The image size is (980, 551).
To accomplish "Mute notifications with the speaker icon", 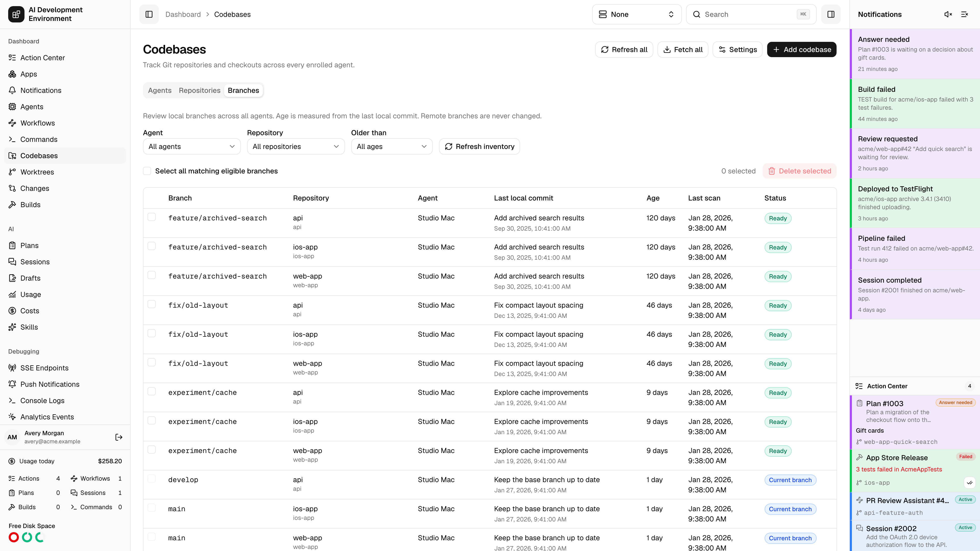I will click(x=948, y=15).
